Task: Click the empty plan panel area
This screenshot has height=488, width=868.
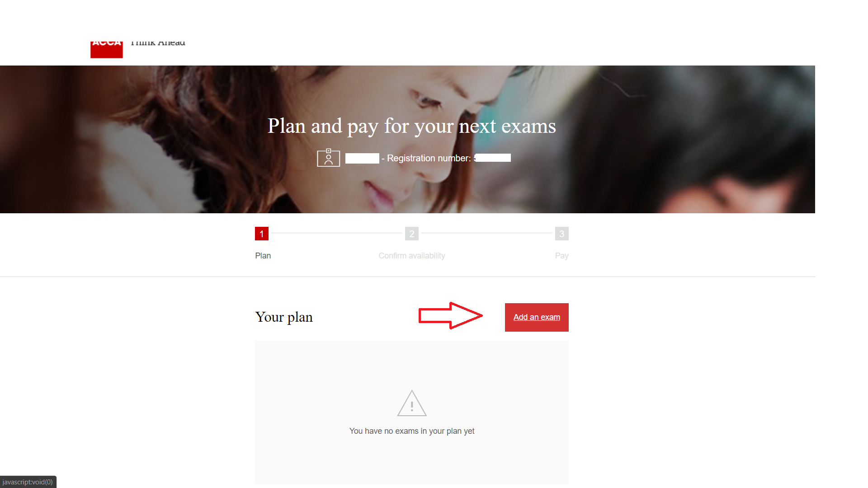Action: point(412,412)
